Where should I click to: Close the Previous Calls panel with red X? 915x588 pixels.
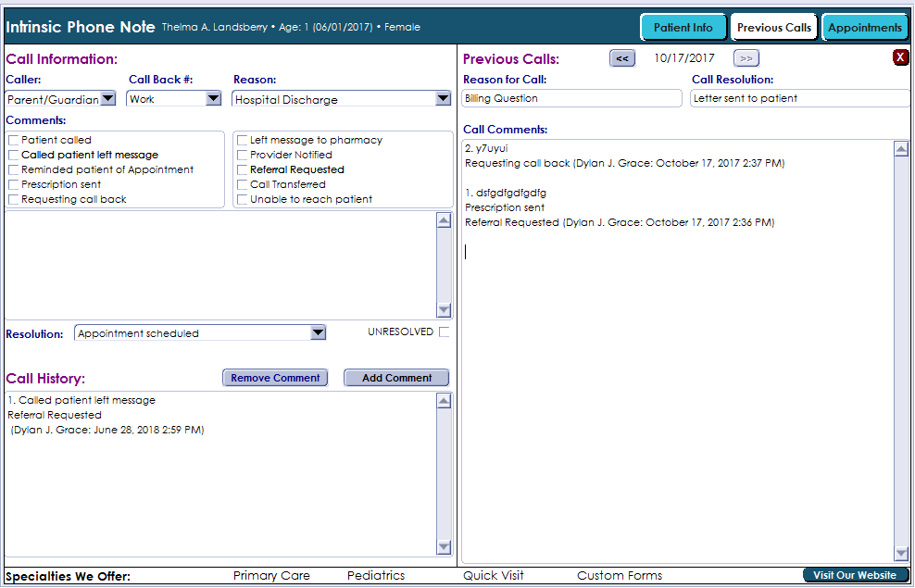pos(900,58)
